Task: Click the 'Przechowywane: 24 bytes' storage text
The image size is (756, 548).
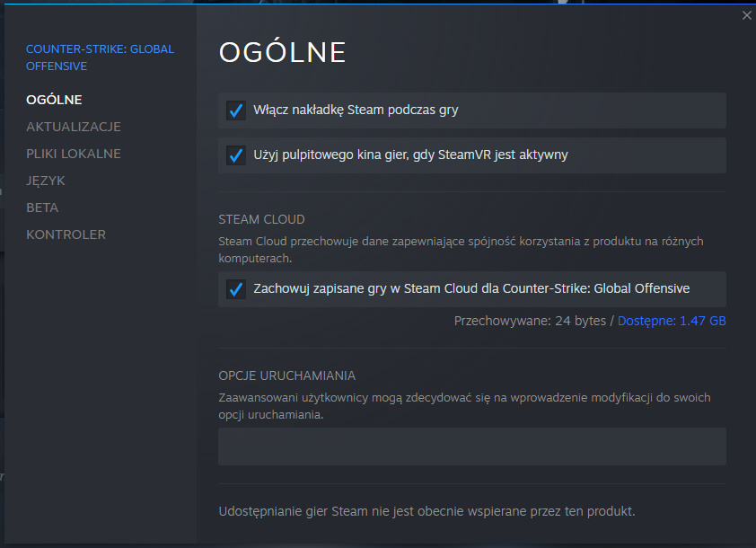Action: [530, 321]
